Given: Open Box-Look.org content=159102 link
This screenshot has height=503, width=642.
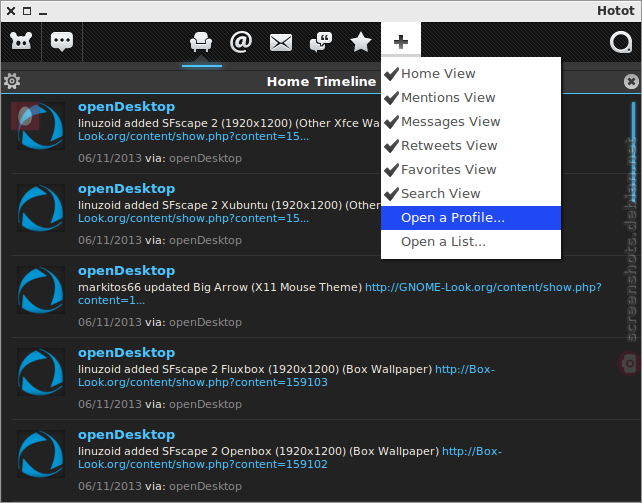Looking at the screenshot, I should 203,465.
